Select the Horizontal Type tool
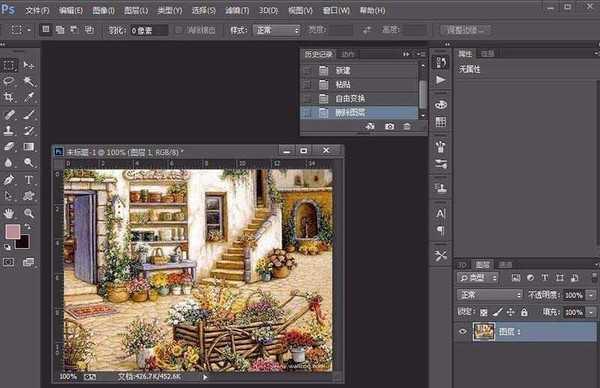 (x=29, y=179)
